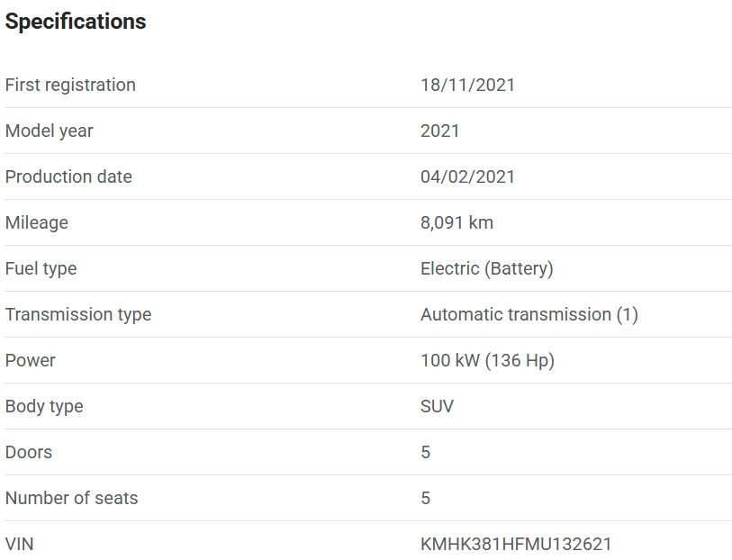
Task: Select the 100 kW (136 Hp) value
Action: 487,360
